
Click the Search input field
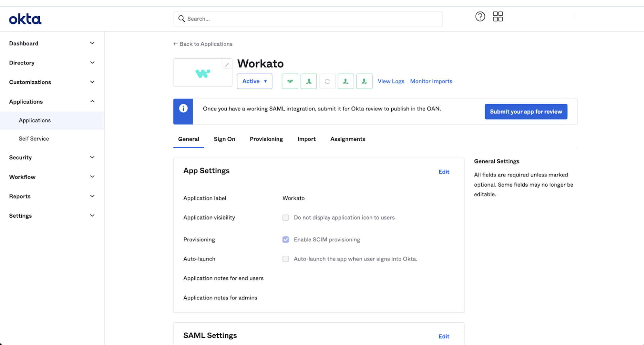tap(308, 19)
